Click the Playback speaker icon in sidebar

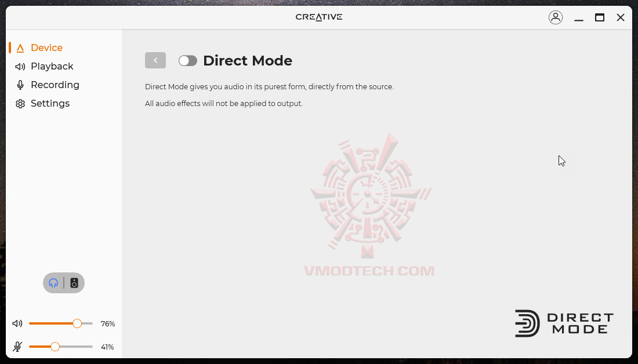(20, 66)
